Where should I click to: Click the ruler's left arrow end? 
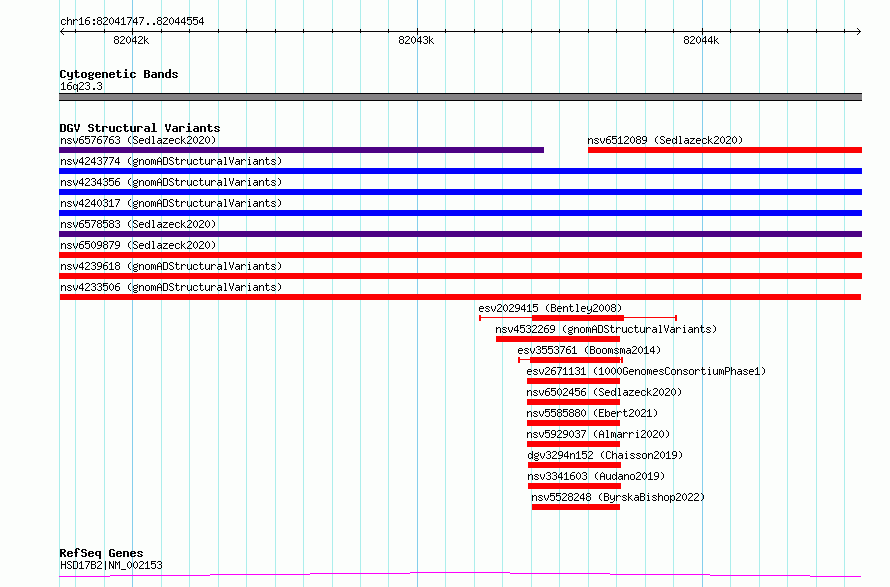pyautogui.click(x=62, y=32)
